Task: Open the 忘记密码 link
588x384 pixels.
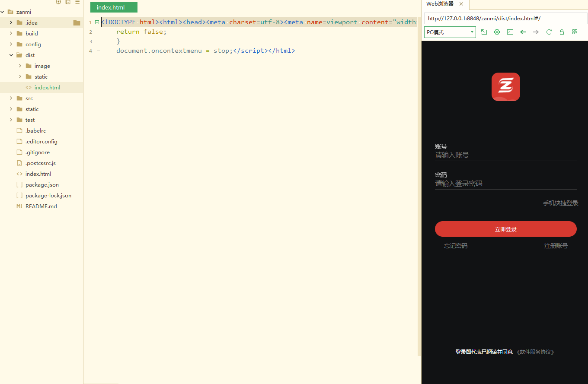Action: pyautogui.click(x=455, y=245)
